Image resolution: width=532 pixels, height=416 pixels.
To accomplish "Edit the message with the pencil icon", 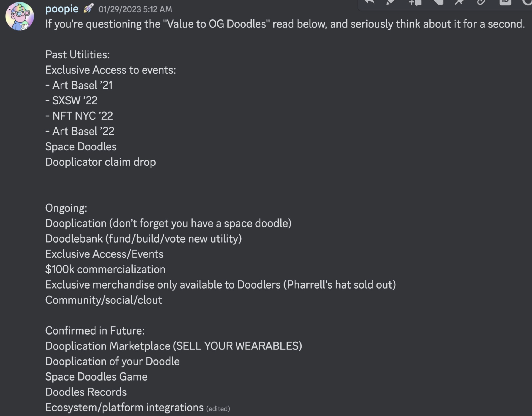I will 391,3.
